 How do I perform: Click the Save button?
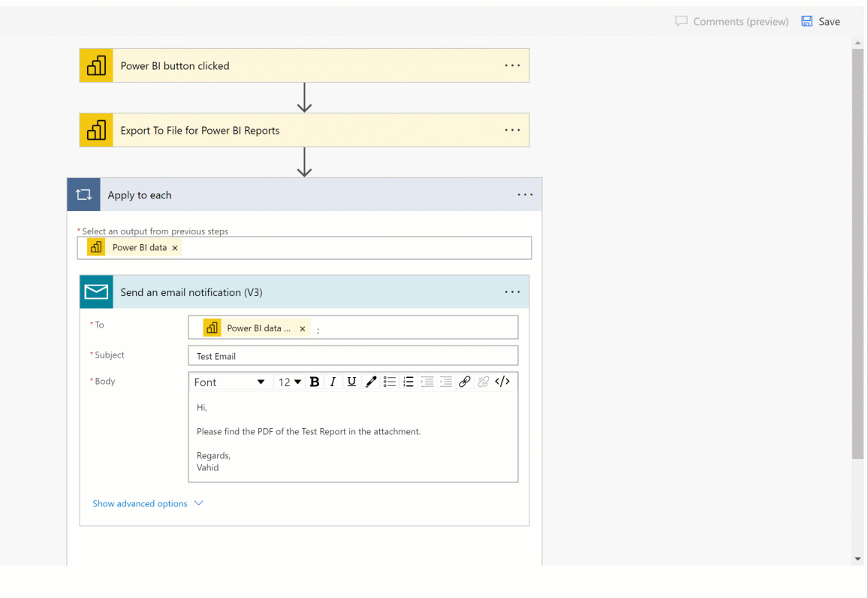(821, 22)
